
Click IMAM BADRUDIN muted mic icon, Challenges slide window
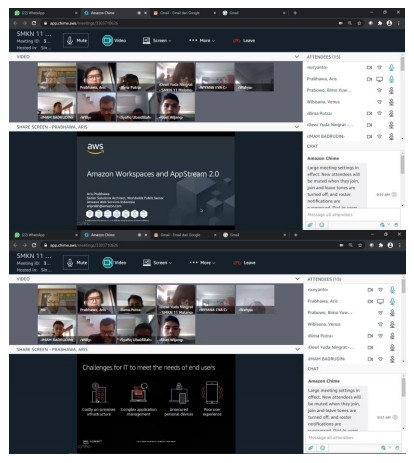click(x=392, y=359)
